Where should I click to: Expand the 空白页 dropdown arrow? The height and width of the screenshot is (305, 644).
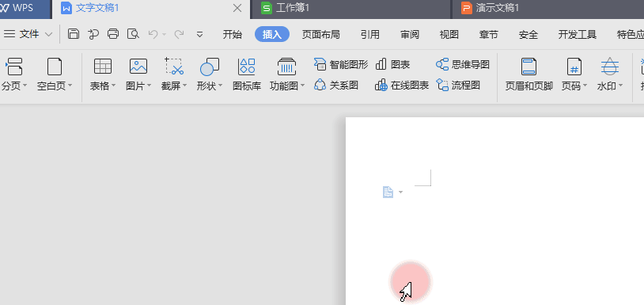tap(70, 86)
